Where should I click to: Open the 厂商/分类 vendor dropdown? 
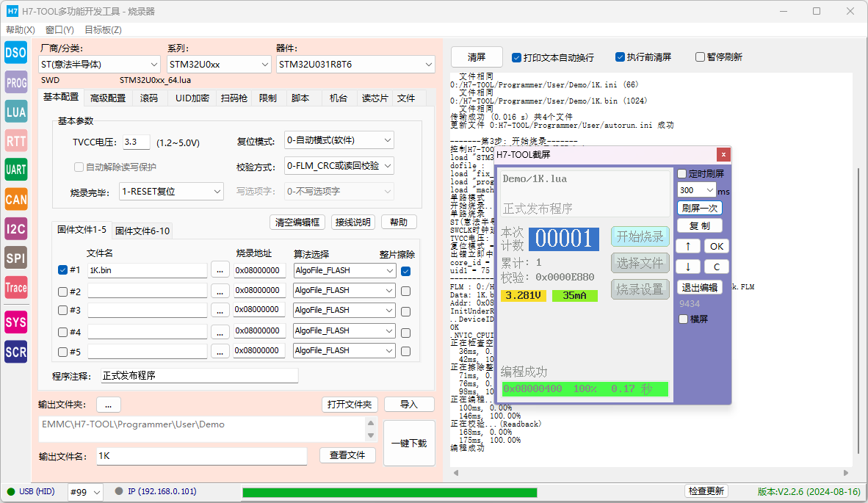pyautogui.click(x=100, y=64)
